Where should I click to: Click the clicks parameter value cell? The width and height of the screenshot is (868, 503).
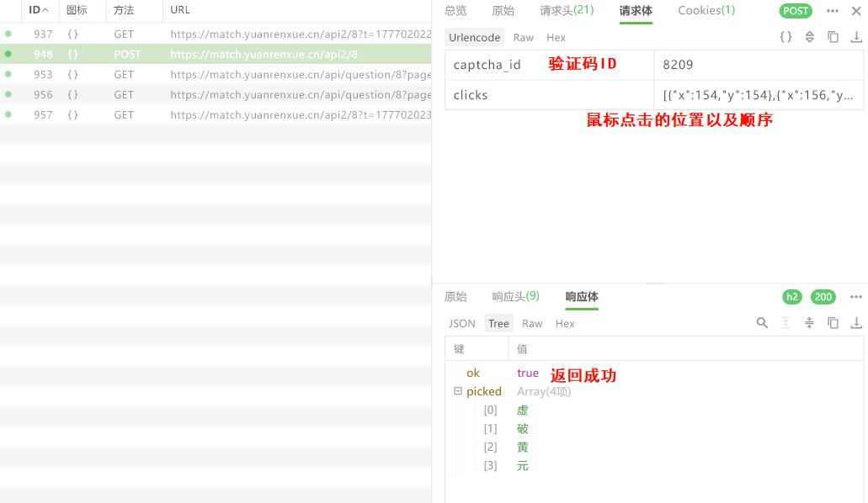(759, 95)
